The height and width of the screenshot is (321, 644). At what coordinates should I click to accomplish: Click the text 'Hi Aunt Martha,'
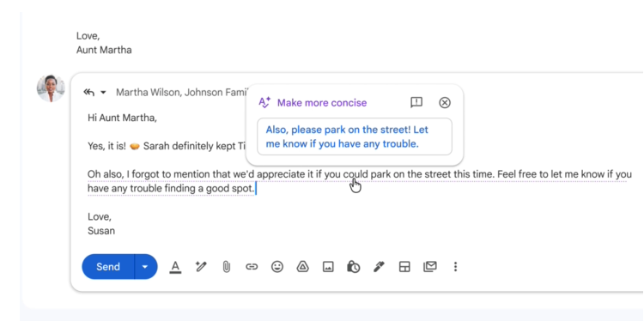tap(122, 118)
